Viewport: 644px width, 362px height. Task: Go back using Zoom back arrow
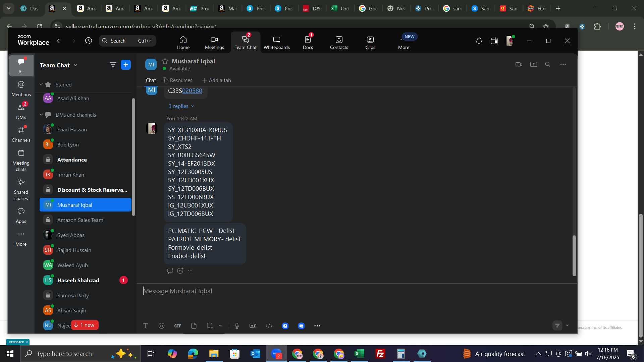tap(59, 41)
